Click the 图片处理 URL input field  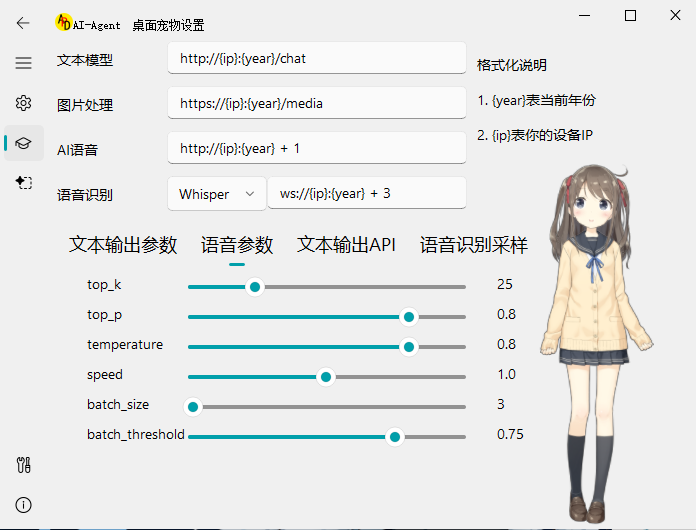pyautogui.click(x=317, y=103)
